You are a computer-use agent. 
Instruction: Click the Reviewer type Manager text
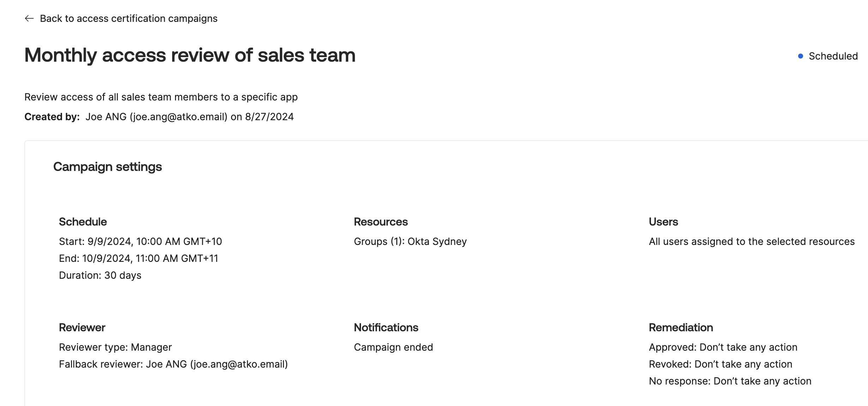click(x=115, y=347)
